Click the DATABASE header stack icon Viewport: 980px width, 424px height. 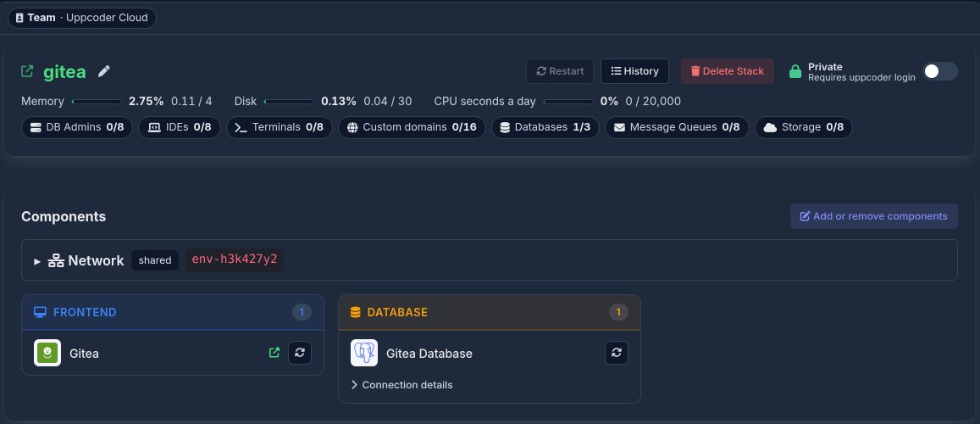tap(356, 312)
